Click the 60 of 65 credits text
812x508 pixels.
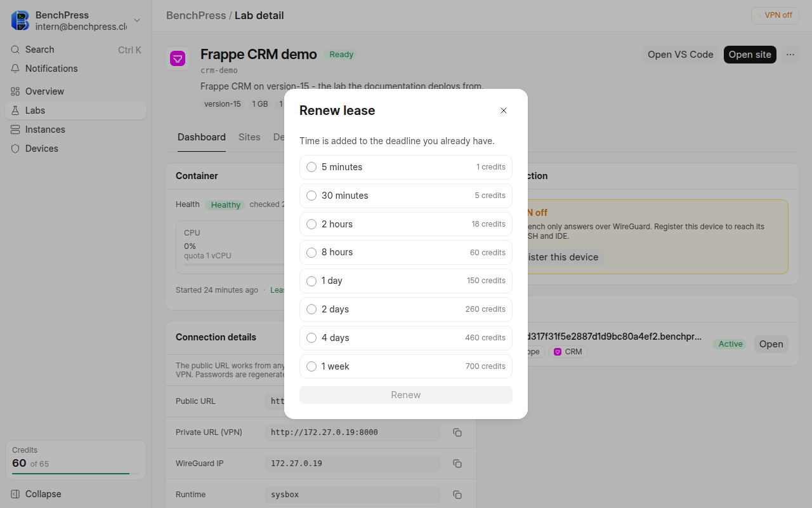click(30, 464)
